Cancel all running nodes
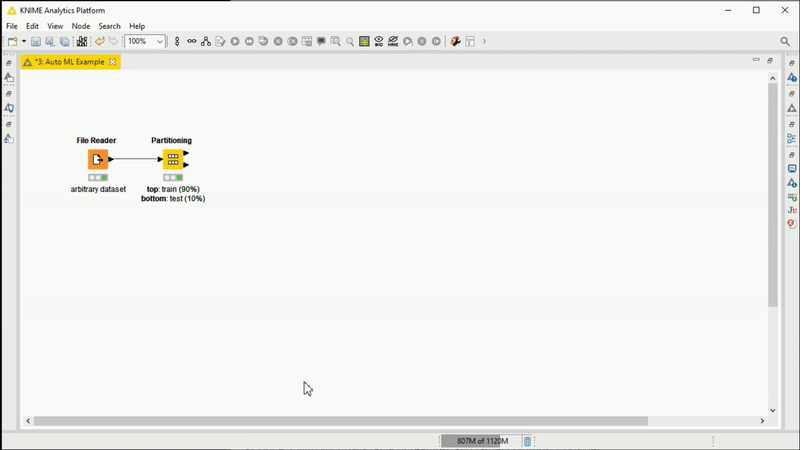This screenshot has height=450, width=800. (292, 41)
